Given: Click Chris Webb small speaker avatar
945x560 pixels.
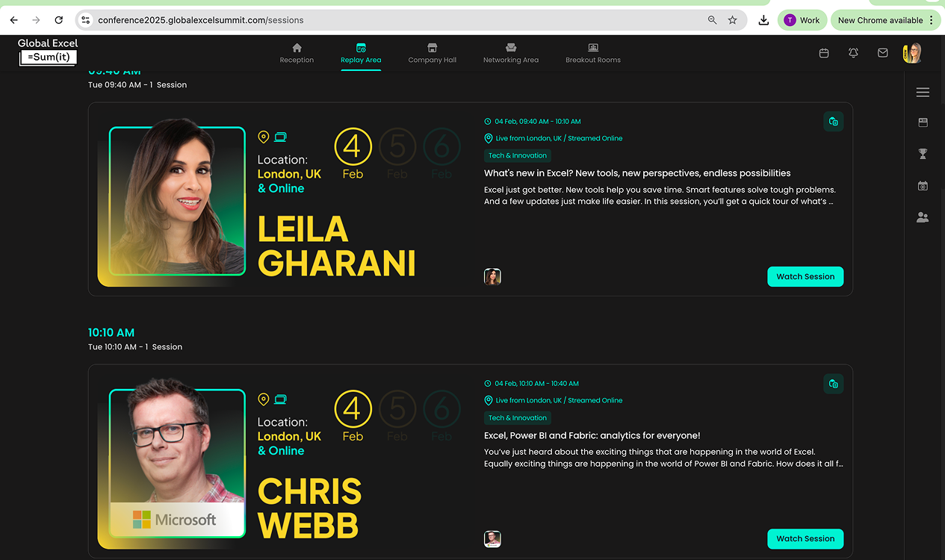Looking at the screenshot, I should pyautogui.click(x=492, y=539).
